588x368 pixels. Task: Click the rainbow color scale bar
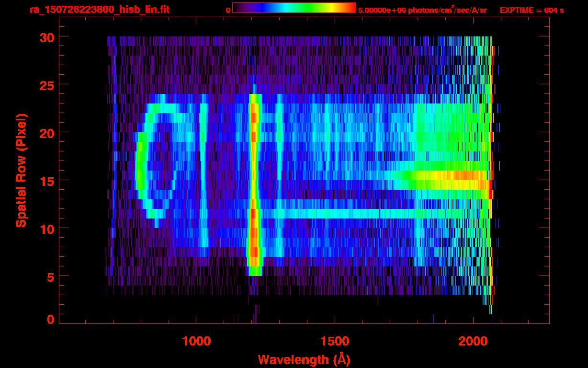click(294, 8)
